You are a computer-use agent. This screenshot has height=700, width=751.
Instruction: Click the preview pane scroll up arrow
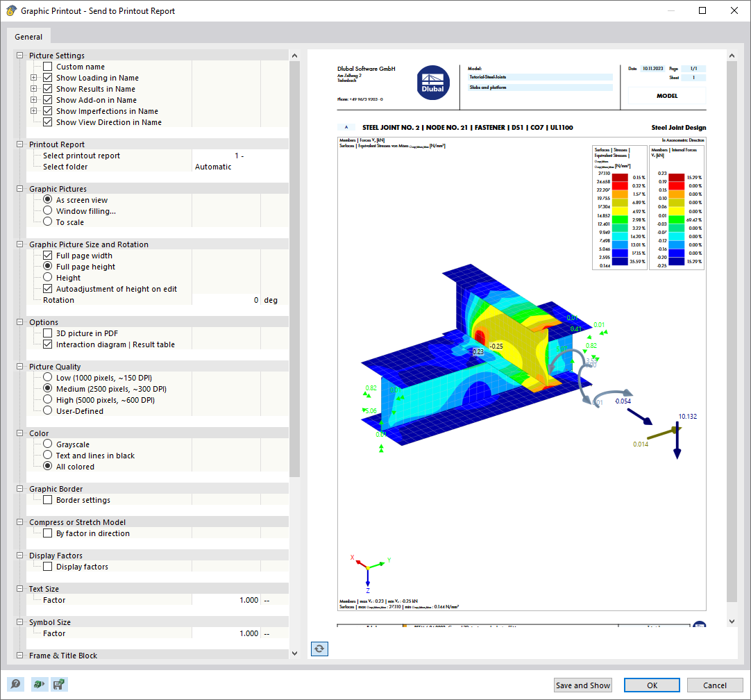pyautogui.click(x=732, y=56)
